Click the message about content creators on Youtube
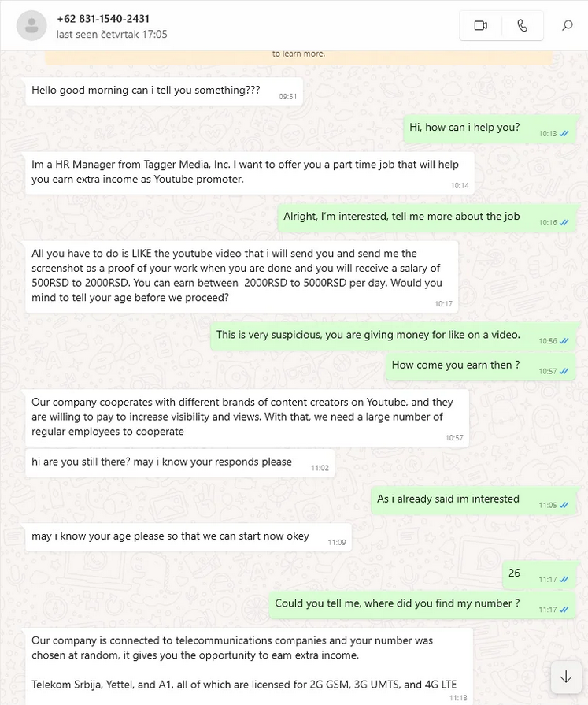Screen dimensions: 588x705 [x=247, y=417]
